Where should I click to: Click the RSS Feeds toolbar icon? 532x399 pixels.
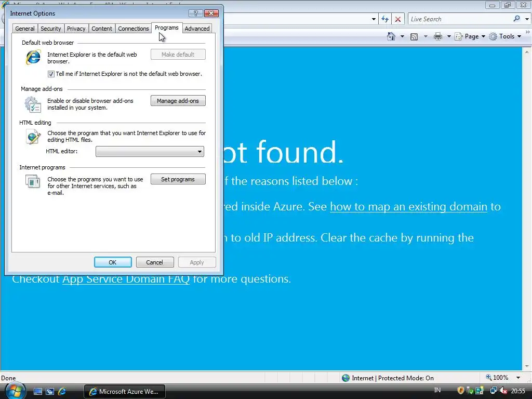tap(414, 37)
